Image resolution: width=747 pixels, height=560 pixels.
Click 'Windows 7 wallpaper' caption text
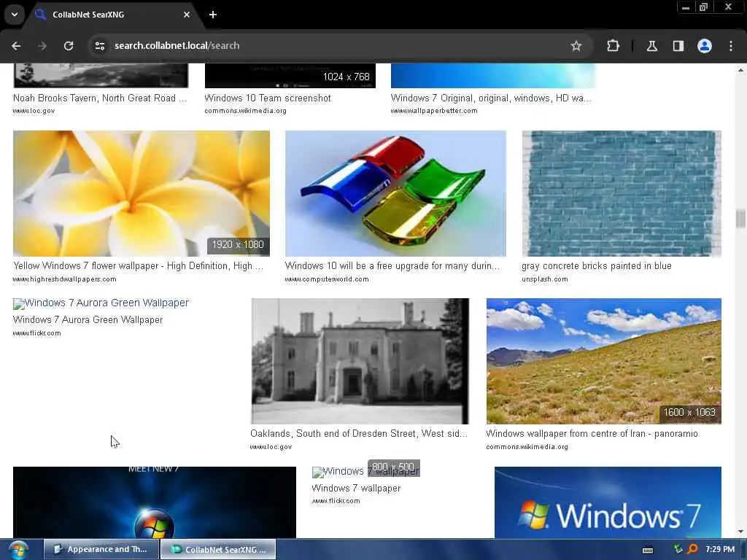pyautogui.click(x=356, y=488)
